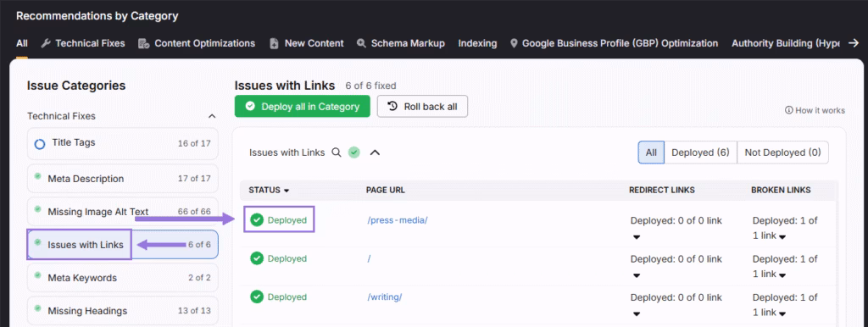Image resolution: width=868 pixels, height=327 pixels.
Task: Expand broken links dropdown for /press-media/ row
Action: click(x=782, y=237)
